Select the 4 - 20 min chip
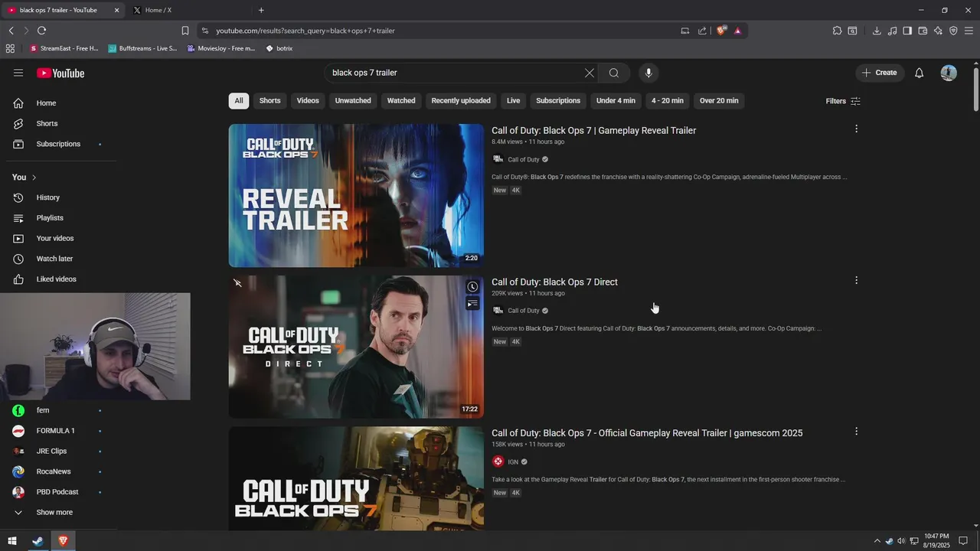 668,101
